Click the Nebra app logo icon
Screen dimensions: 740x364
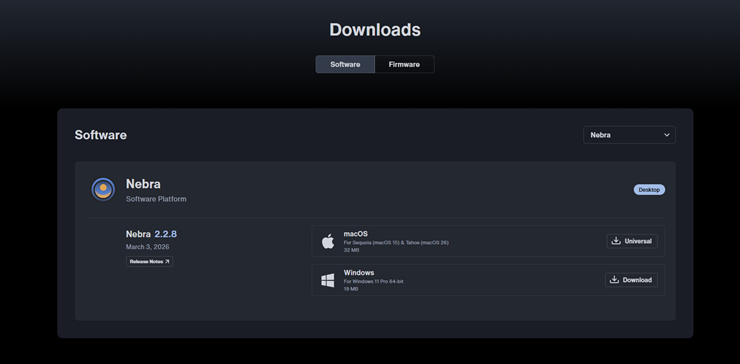(x=103, y=189)
